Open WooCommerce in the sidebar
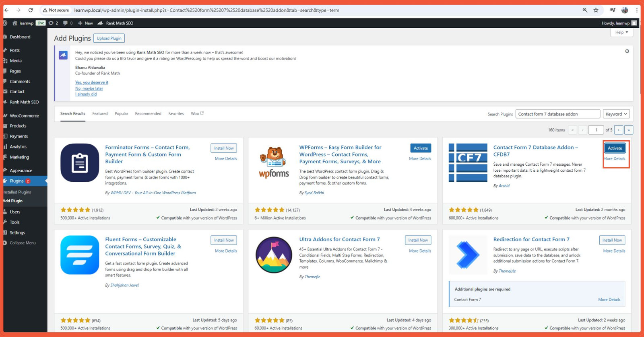Image resolution: width=644 pixels, height=337 pixels. pos(25,116)
